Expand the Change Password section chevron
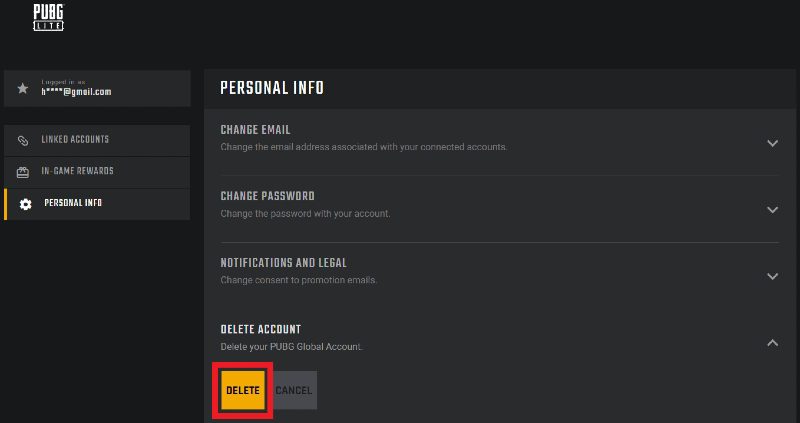 [x=772, y=210]
